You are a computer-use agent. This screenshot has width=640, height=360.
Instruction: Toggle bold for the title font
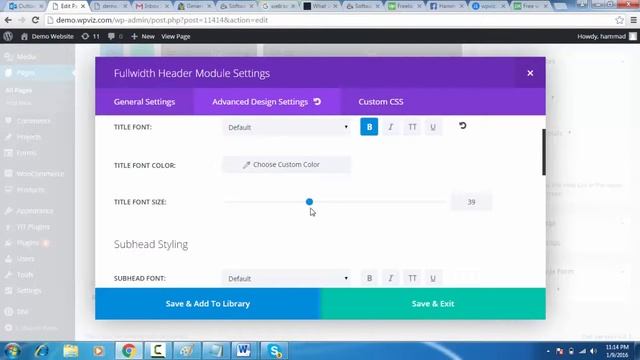369,127
